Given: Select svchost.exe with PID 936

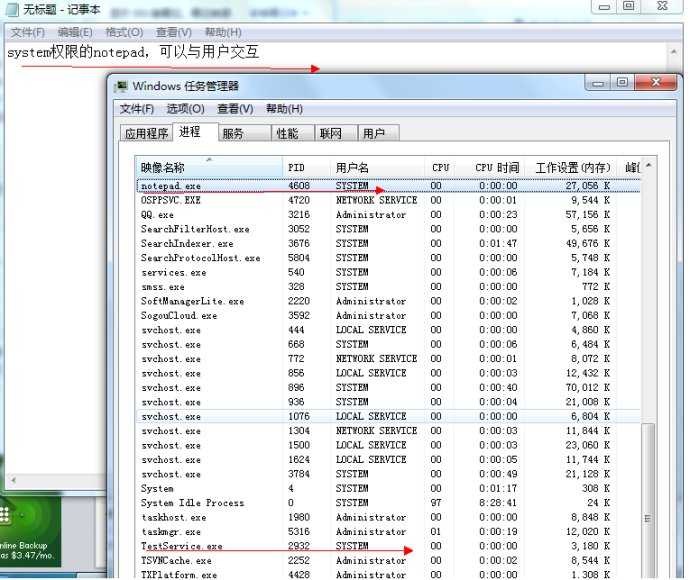Looking at the screenshot, I should [x=388, y=402].
